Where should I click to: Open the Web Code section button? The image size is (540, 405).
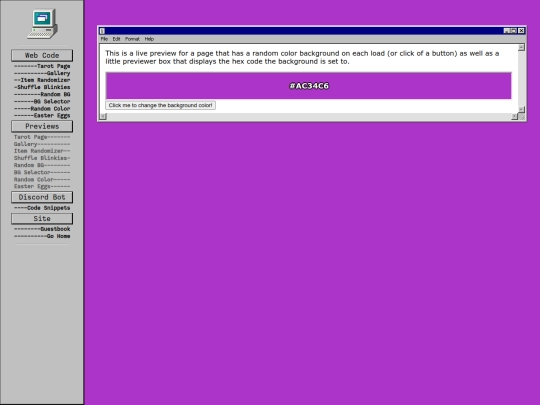[42, 55]
